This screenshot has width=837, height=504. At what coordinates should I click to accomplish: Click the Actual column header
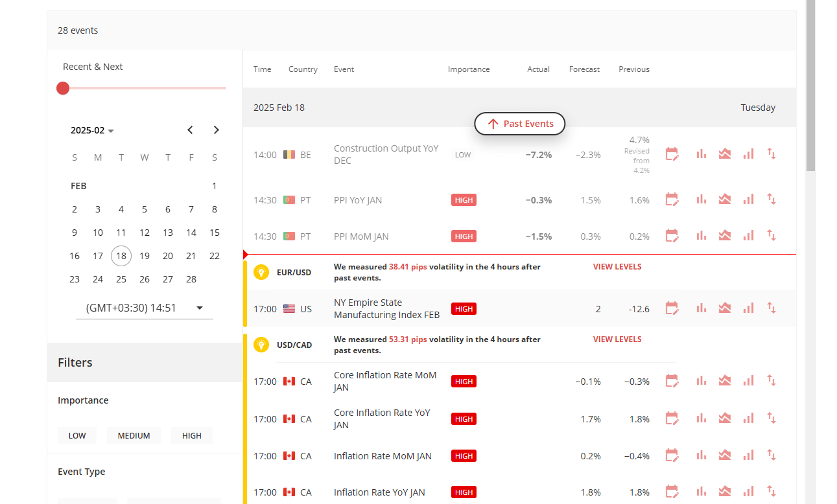click(538, 69)
